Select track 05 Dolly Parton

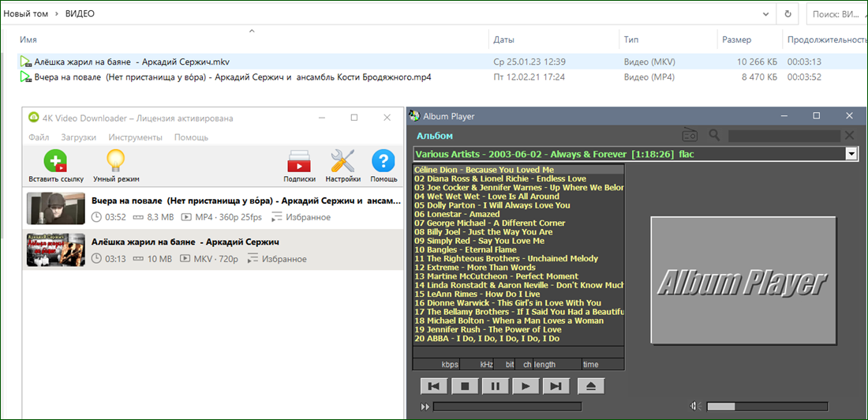pos(518,205)
